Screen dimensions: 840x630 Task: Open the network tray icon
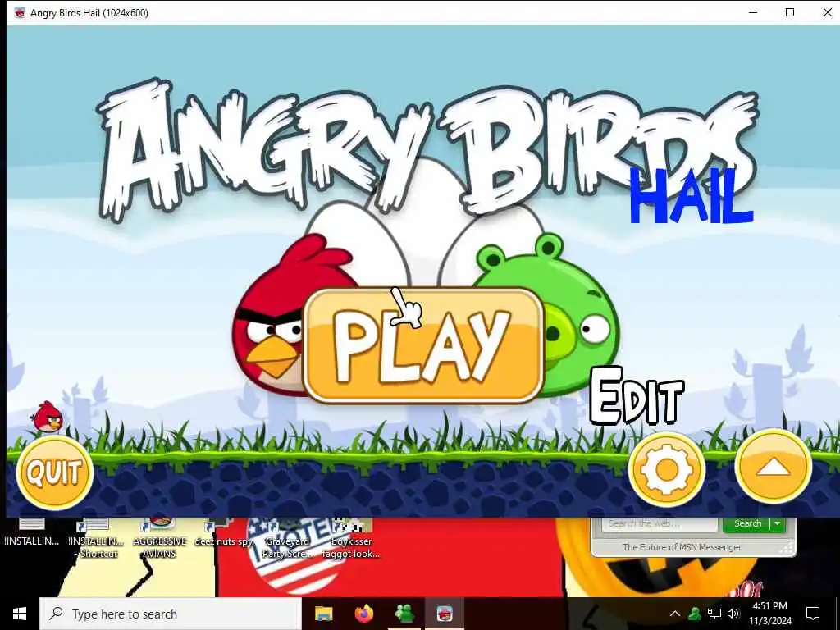point(714,614)
